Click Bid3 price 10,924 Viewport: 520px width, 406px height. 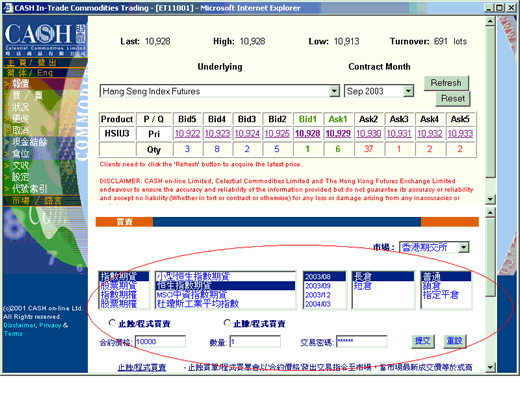pyautogui.click(x=247, y=134)
